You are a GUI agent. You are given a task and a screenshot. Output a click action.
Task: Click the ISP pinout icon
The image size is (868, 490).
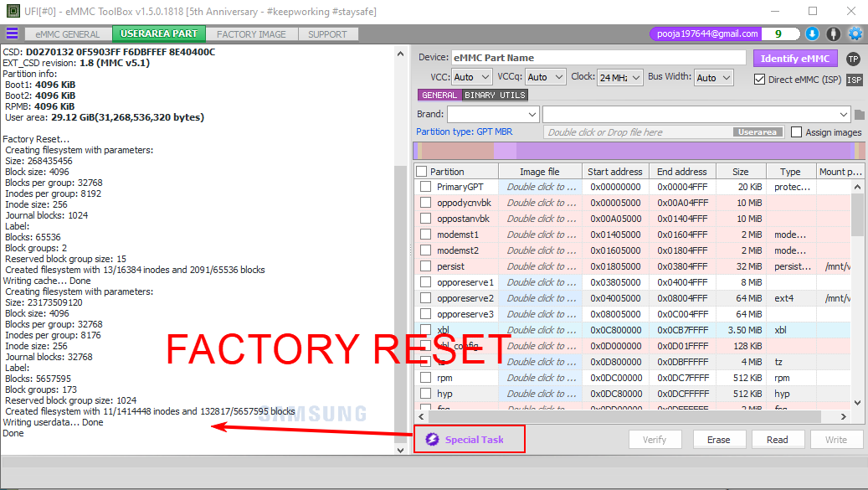click(854, 80)
